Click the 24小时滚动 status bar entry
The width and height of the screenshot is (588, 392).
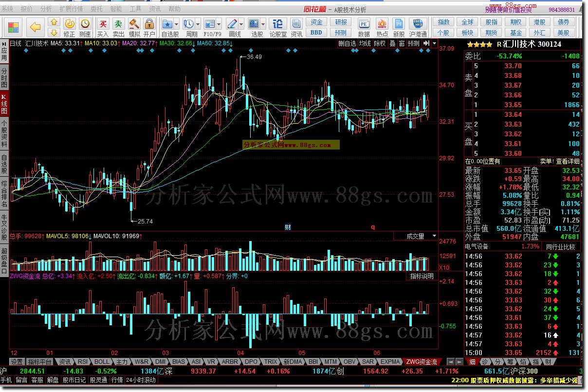coord(141,380)
